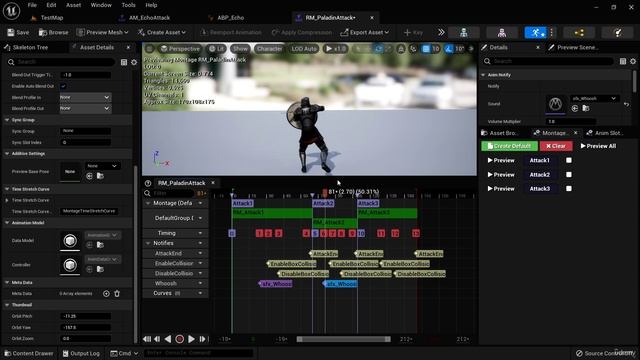
Task: Switch to the AM_EchoAttack tab
Action: (149, 18)
